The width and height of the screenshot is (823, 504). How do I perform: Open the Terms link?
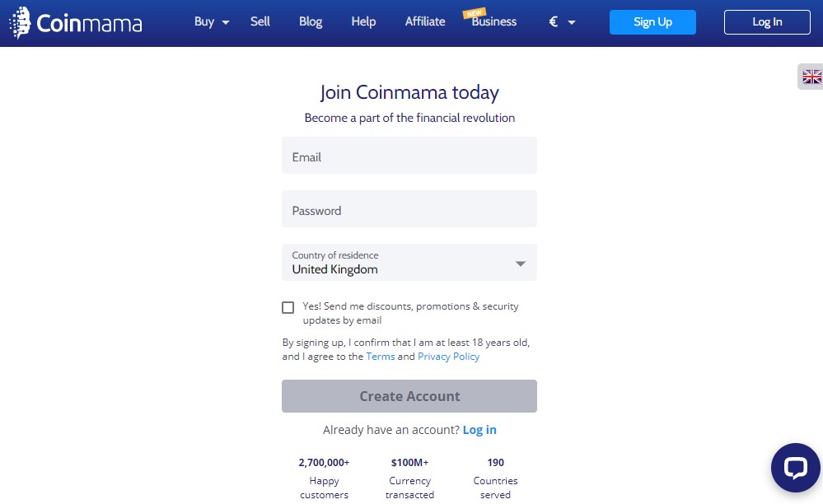[x=381, y=357]
